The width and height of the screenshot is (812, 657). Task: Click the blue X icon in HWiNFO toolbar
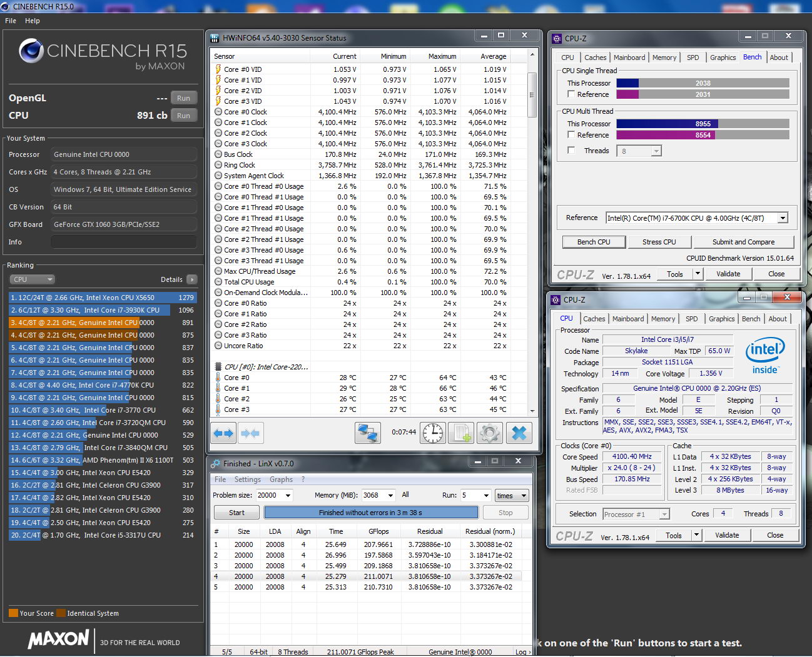[x=519, y=433]
